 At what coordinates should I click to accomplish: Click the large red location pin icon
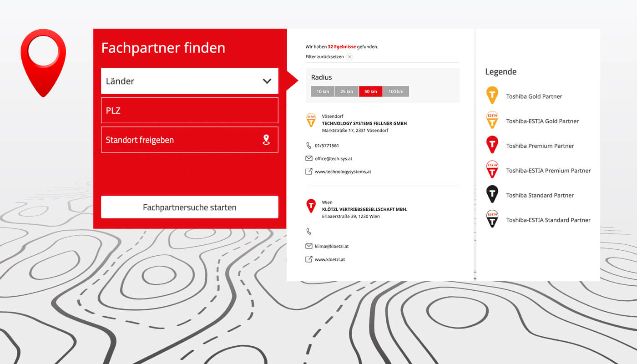click(43, 61)
